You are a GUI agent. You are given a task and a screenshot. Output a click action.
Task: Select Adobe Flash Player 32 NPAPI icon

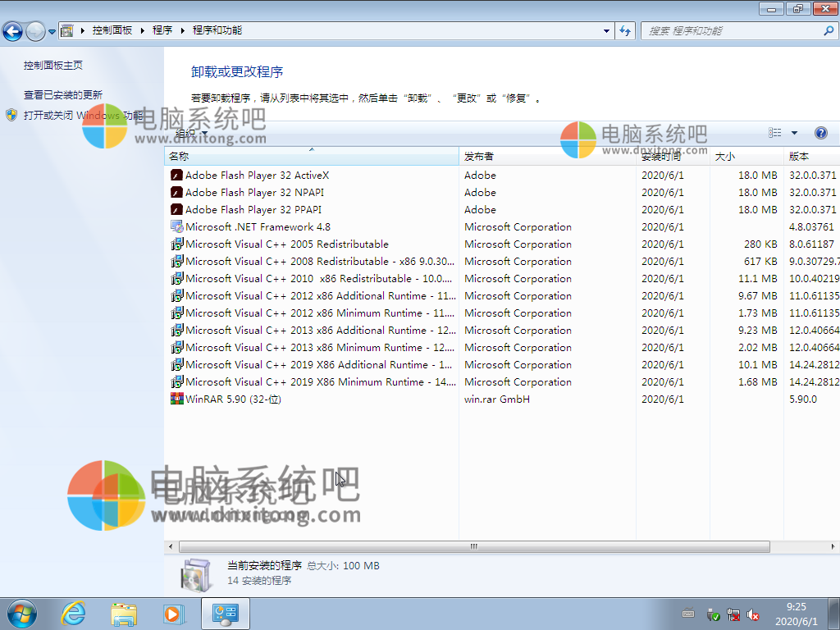tap(177, 192)
